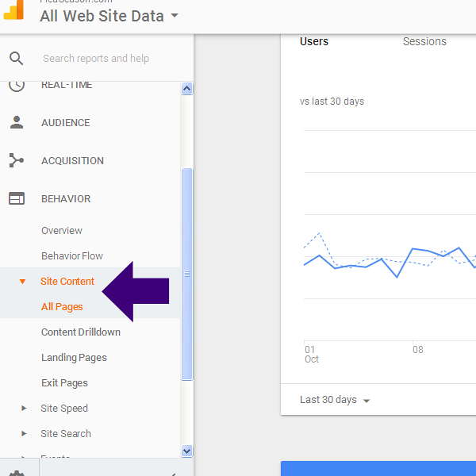The image size is (476, 476).
Task: Click the Acquisition arrows icon
Action: click(x=17, y=161)
